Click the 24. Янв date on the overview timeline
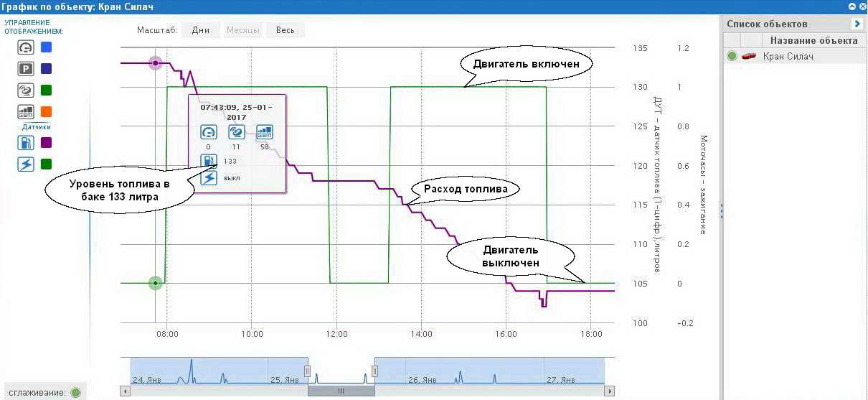Screen dimensions: 868x400 [146, 379]
